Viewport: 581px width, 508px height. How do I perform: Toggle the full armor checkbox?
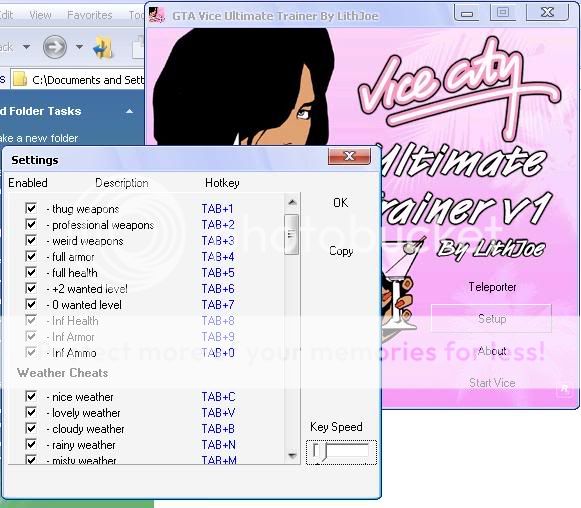(31, 256)
